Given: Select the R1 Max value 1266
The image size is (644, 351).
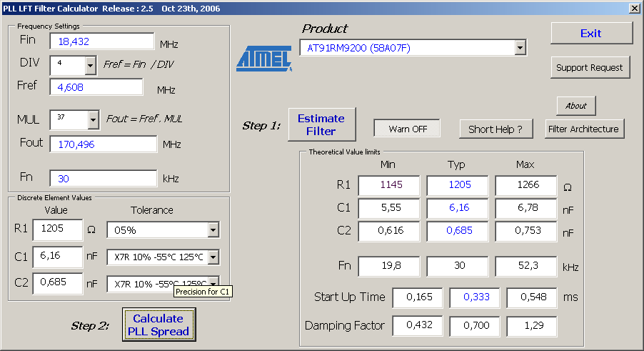Looking at the screenshot, I should tap(526, 185).
